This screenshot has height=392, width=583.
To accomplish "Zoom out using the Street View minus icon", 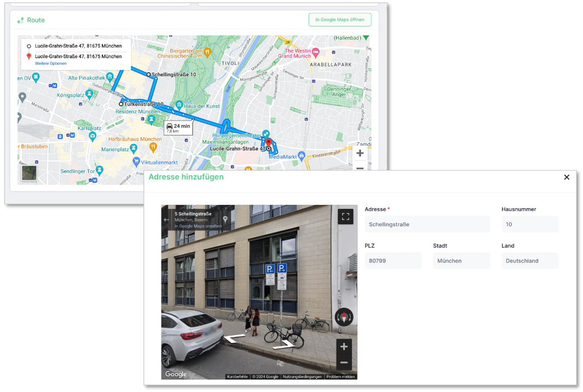I will [345, 362].
